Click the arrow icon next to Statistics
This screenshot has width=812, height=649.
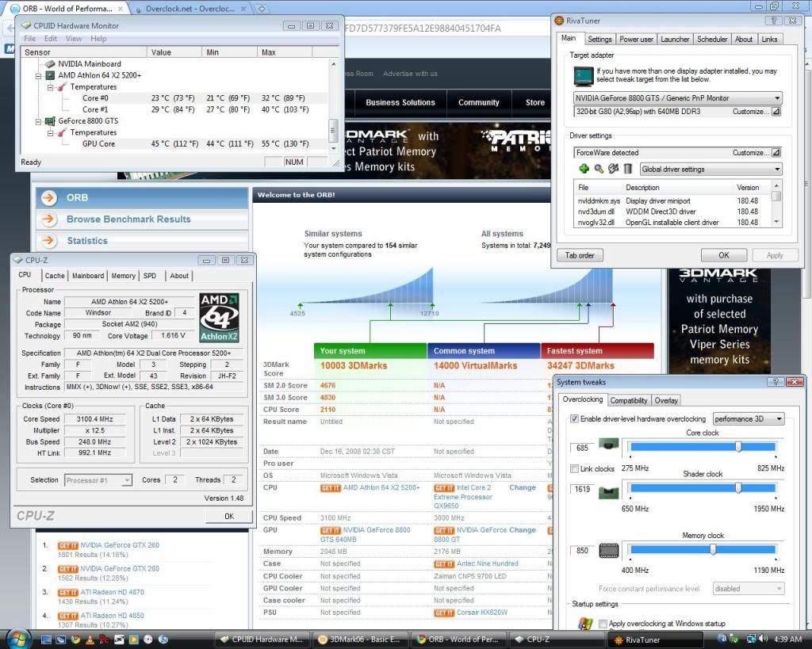point(48,241)
